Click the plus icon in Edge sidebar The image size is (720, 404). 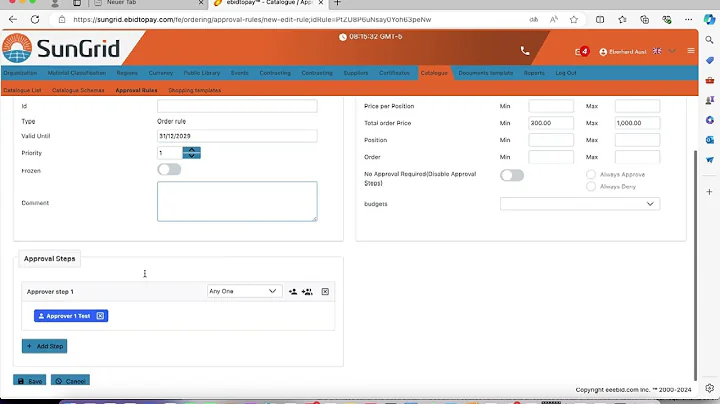pyautogui.click(x=709, y=191)
